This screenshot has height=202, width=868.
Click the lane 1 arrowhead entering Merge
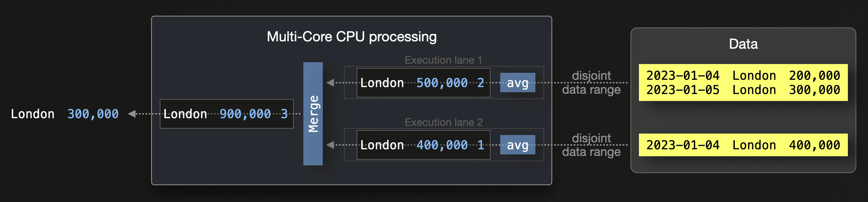(330, 83)
